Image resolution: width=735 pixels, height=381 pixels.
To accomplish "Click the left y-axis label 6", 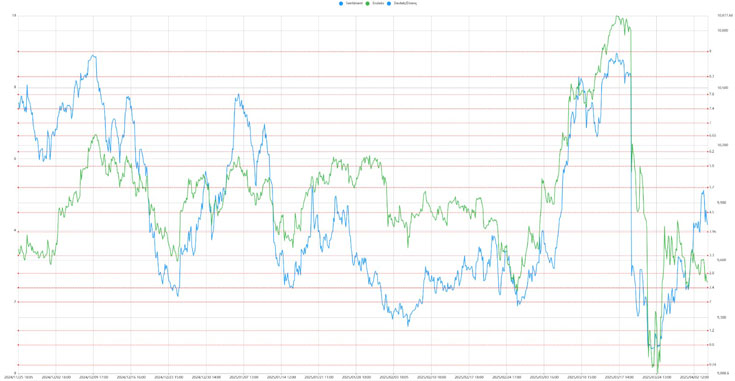I will point(15,159).
